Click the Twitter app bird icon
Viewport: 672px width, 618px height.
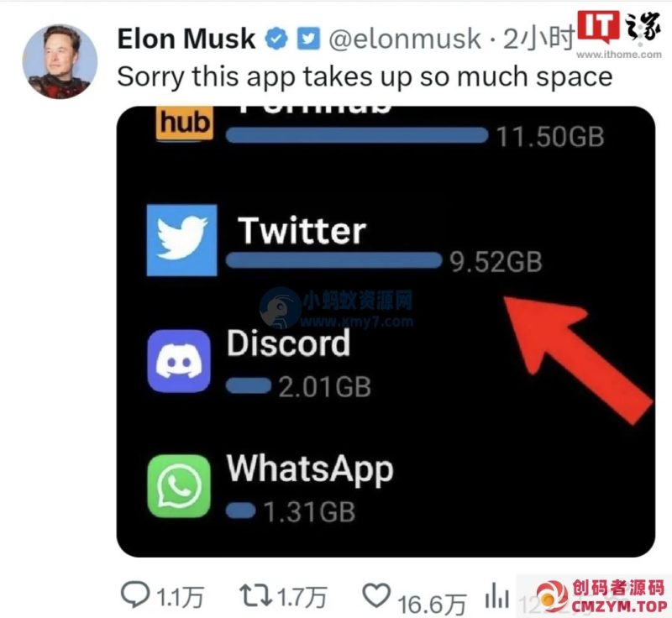click(x=181, y=240)
